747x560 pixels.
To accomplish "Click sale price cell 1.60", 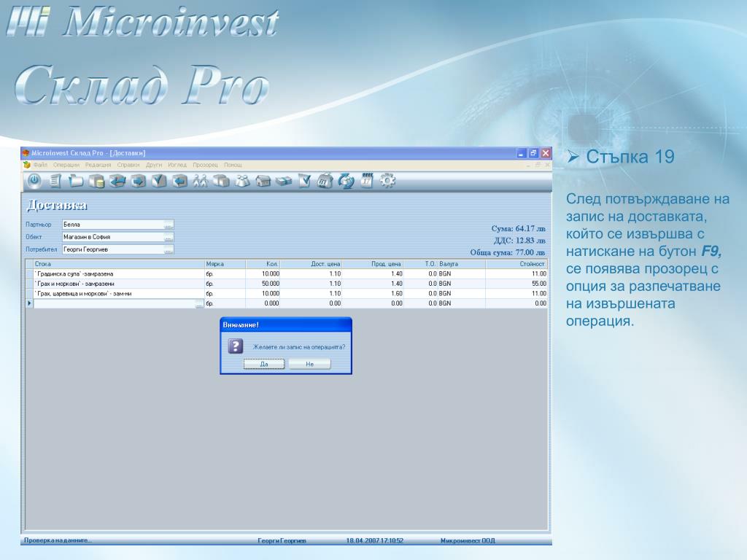I will pos(373,294).
